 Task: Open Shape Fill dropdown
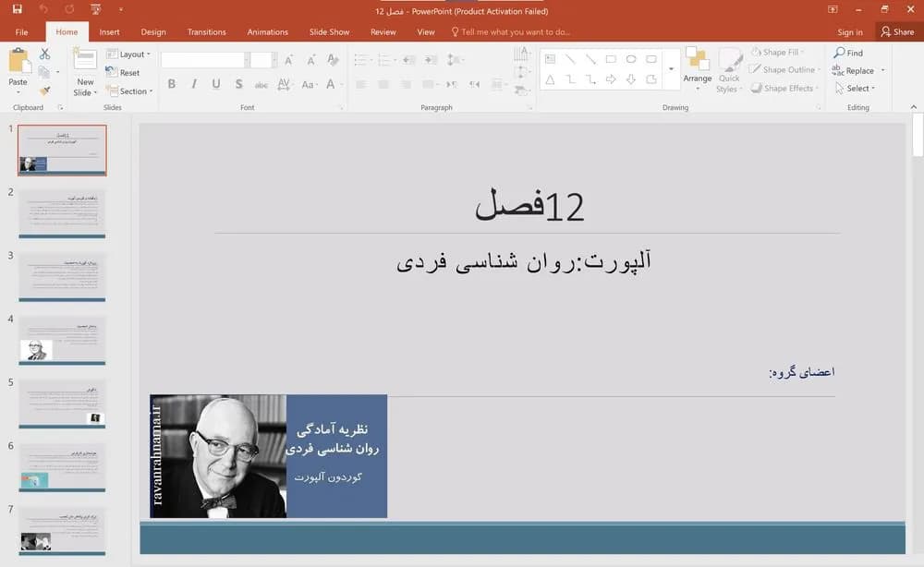[x=778, y=53]
